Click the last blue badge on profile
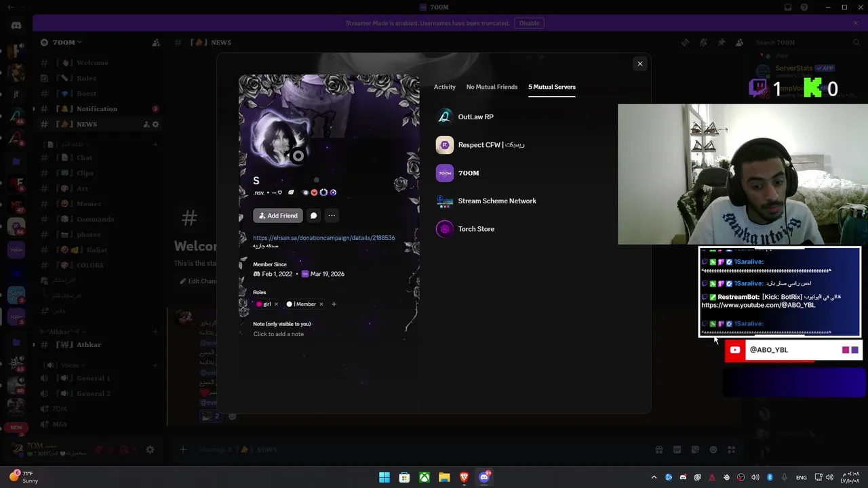 (x=333, y=192)
